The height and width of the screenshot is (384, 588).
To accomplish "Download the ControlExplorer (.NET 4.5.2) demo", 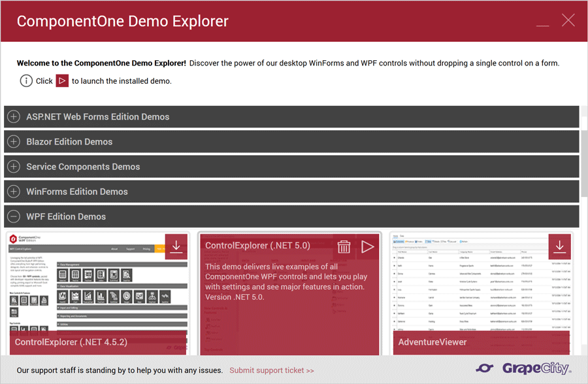I will point(175,247).
